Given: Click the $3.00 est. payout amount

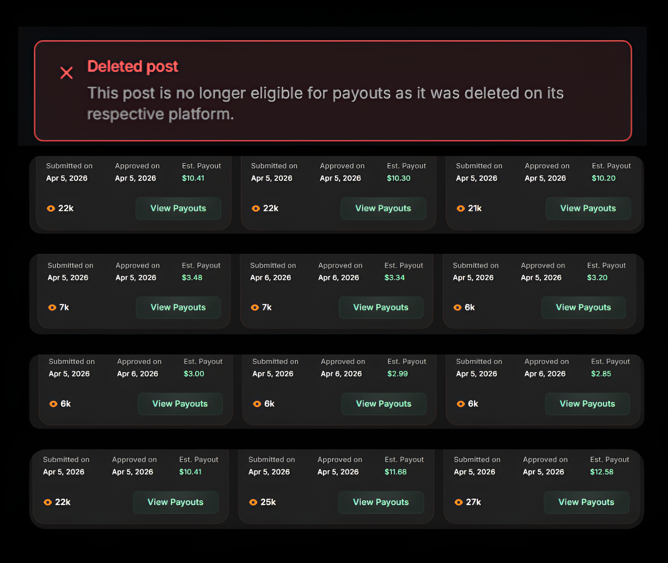Looking at the screenshot, I should tap(194, 374).
